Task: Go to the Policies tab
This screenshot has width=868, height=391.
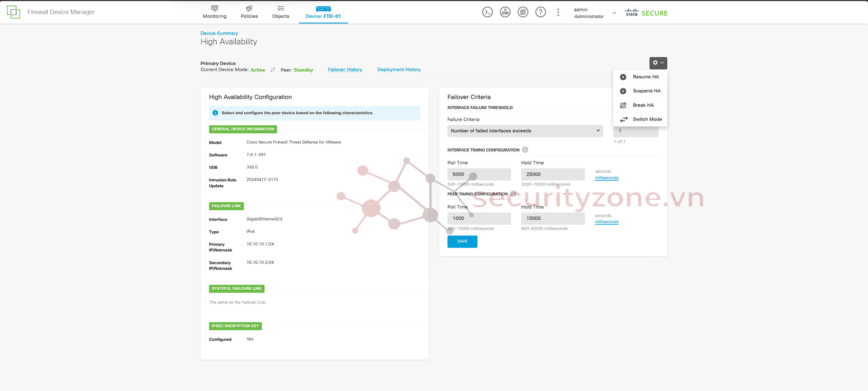Action: [249, 12]
